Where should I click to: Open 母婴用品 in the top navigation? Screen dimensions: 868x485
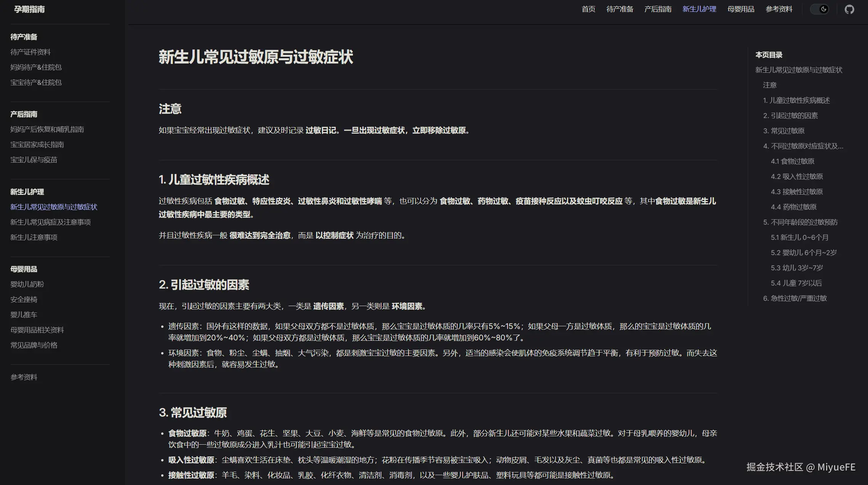[x=741, y=9]
